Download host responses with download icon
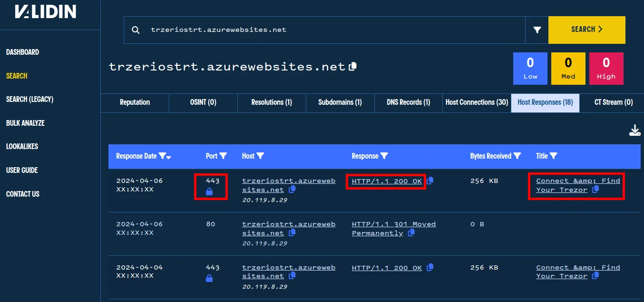 (x=635, y=131)
